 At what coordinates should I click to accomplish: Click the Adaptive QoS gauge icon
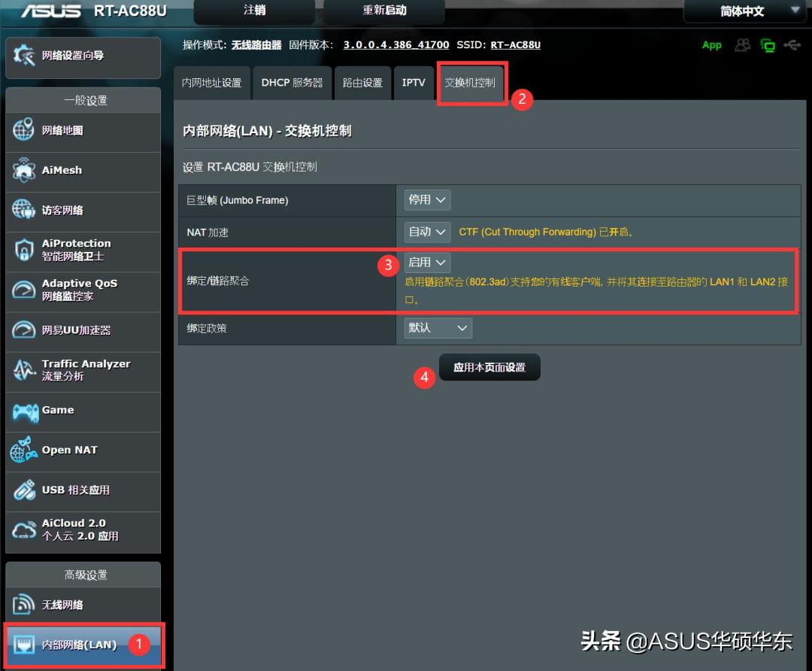click(x=24, y=290)
